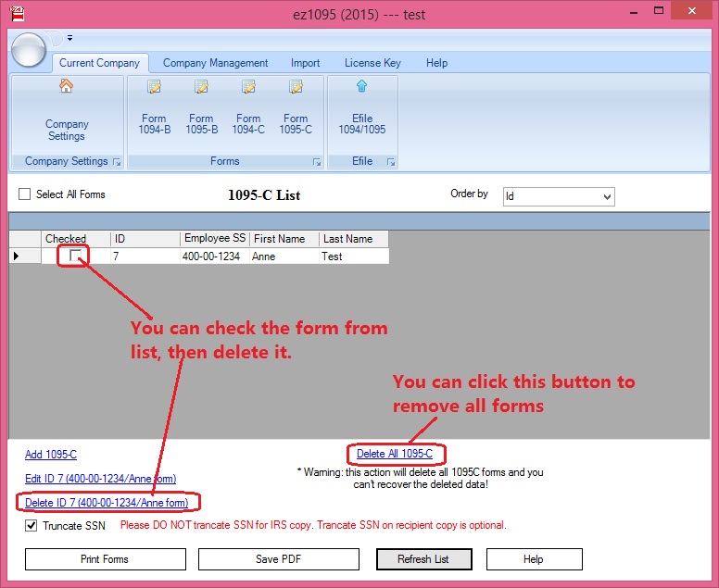This screenshot has height=588, width=719.
Task: Open the Import tab
Action: pyautogui.click(x=305, y=63)
